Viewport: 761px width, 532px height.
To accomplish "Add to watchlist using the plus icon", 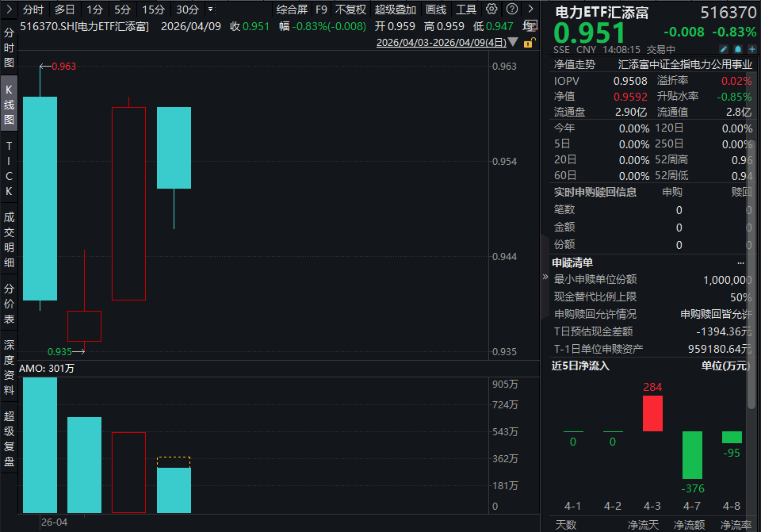I will [752, 49].
